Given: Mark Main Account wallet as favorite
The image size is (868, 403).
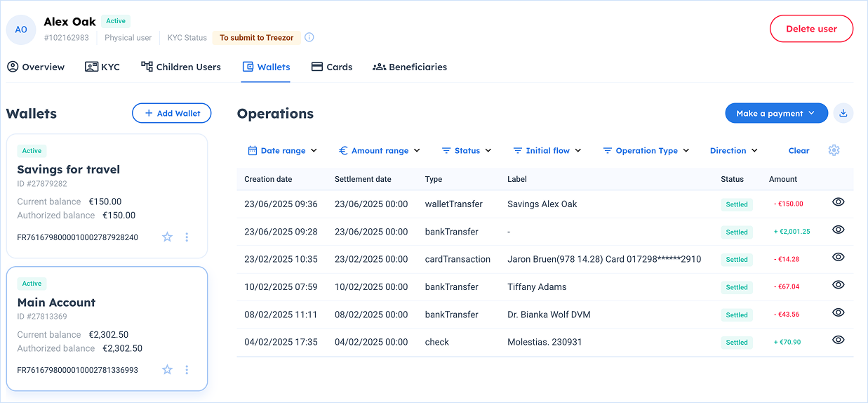Looking at the screenshot, I should click(167, 369).
